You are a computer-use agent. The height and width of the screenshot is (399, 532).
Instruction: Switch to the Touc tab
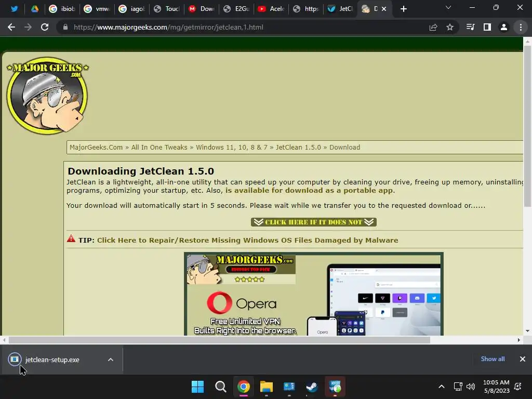click(x=167, y=9)
